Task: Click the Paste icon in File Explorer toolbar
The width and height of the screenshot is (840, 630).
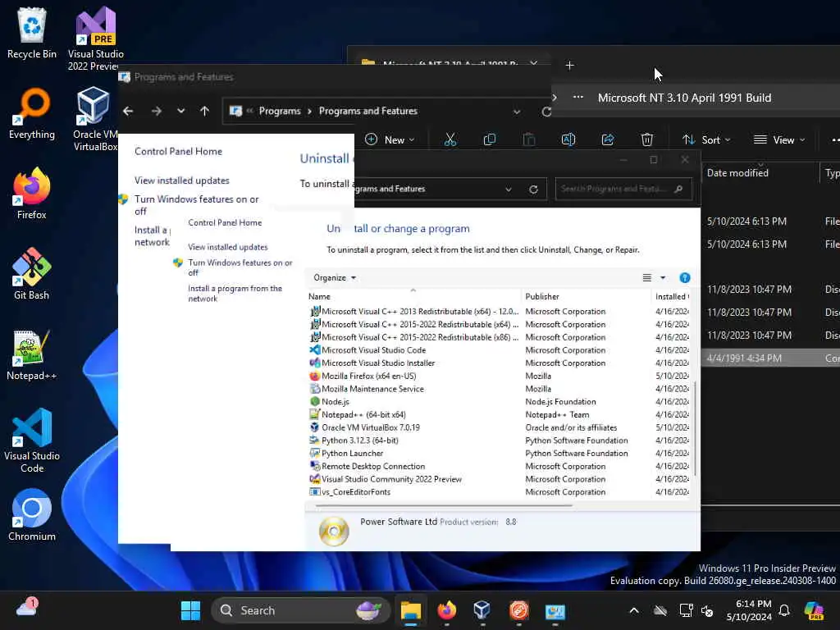Action: (x=529, y=139)
